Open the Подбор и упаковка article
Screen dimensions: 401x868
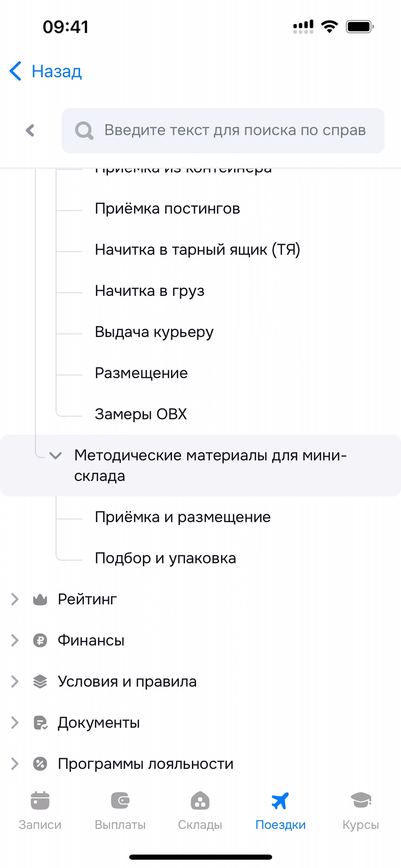tap(165, 558)
